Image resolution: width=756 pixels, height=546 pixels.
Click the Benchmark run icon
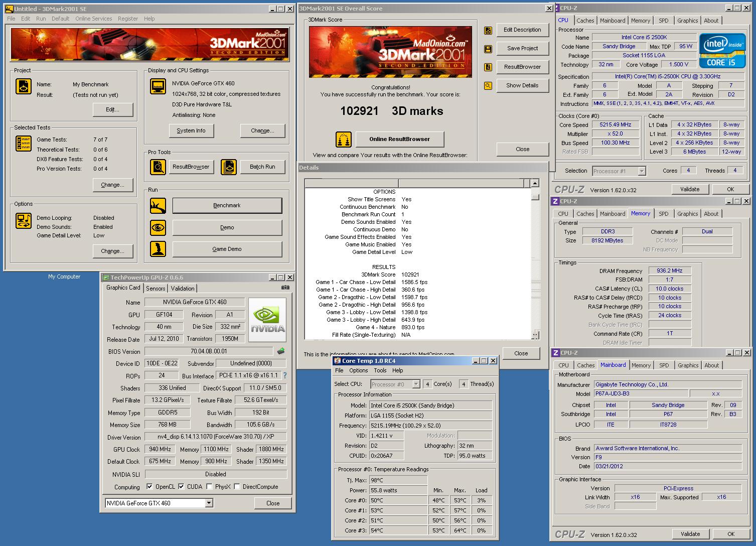pos(158,205)
